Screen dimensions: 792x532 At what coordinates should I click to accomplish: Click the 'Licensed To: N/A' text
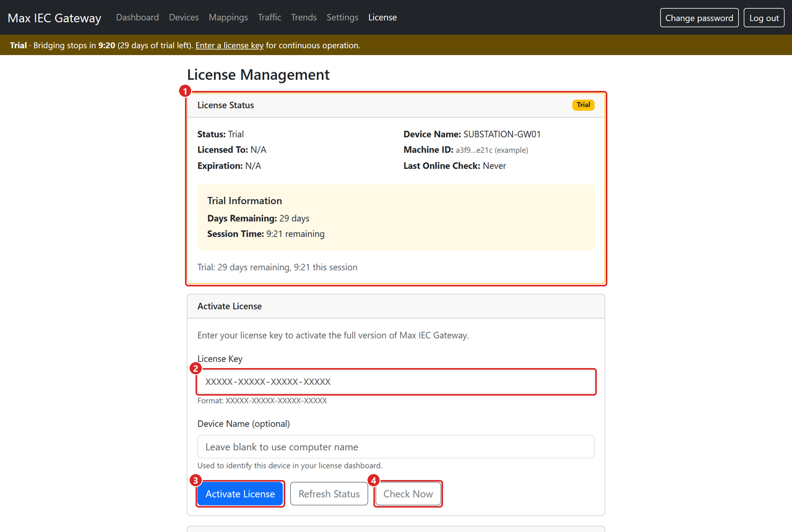pos(232,150)
